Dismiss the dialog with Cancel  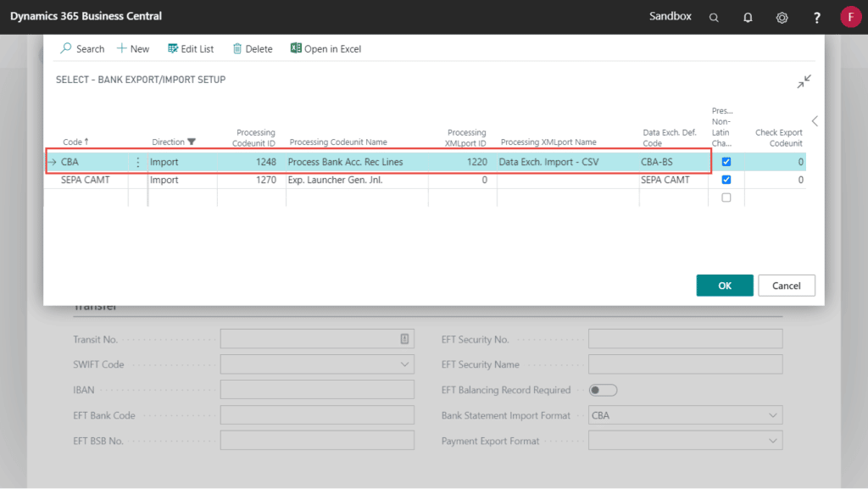click(x=786, y=285)
